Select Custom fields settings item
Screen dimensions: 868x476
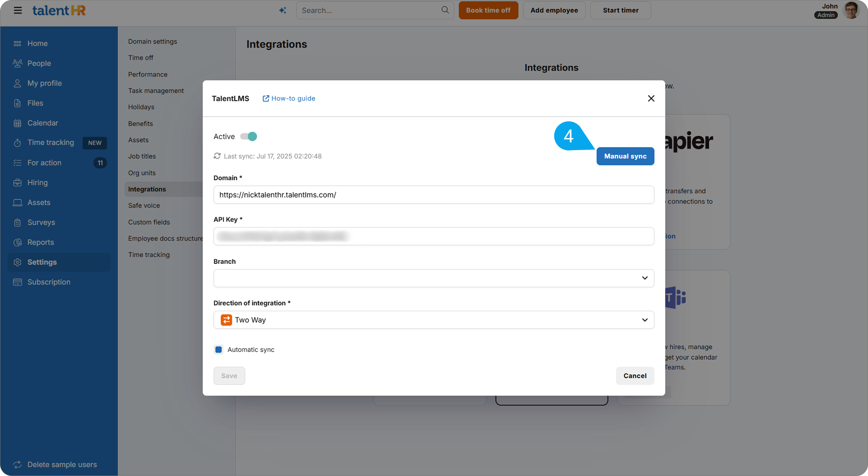(149, 222)
